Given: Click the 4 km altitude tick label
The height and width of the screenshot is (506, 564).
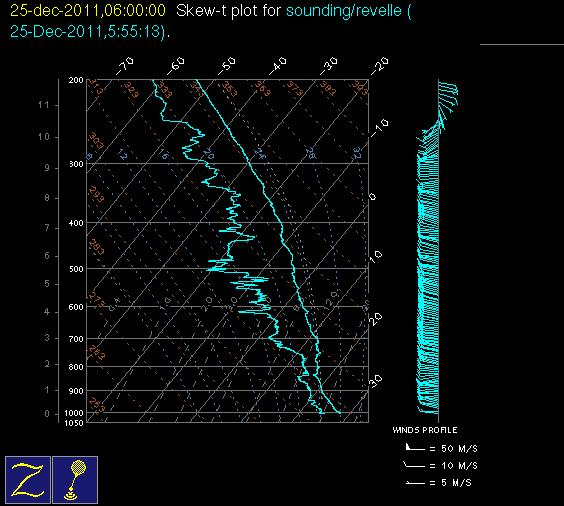Looking at the screenshot, I should point(46,312).
